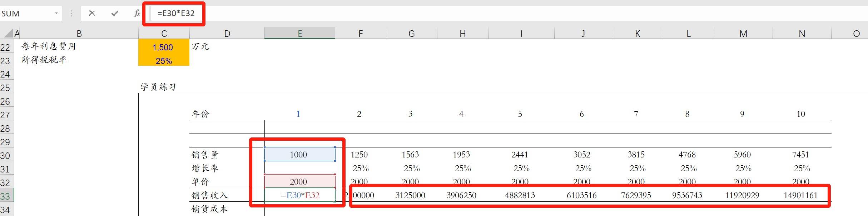Click the pink-highlighted cell with 2000
The height and width of the screenshot is (216, 868).
pyautogui.click(x=299, y=181)
